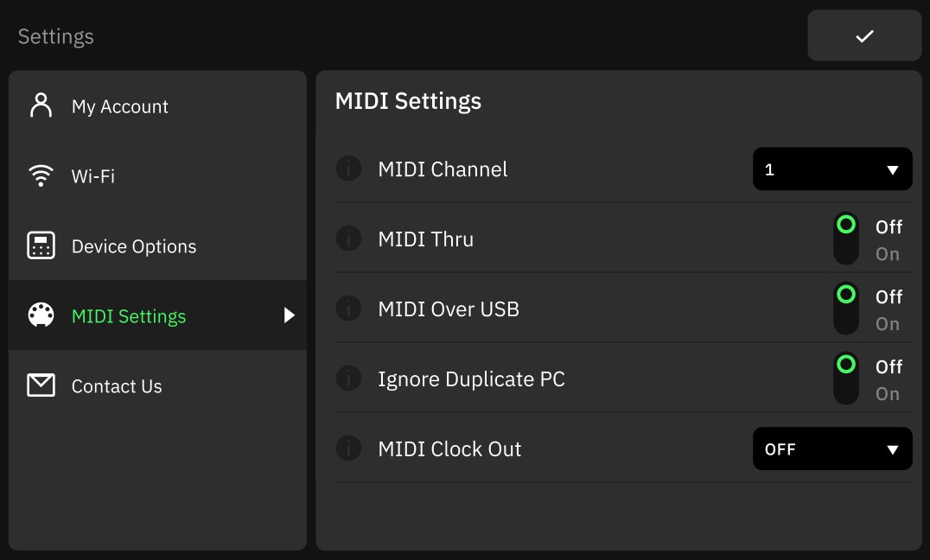Click the MIDI connector icon in sidebar
This screenshot has width=930, height=560.
tap(41, 315)
